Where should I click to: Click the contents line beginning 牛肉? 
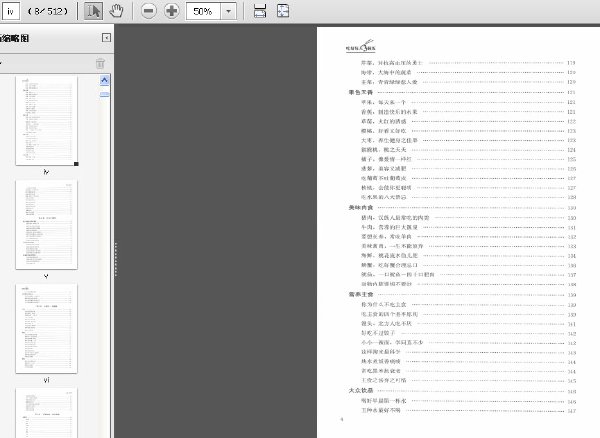click(x=468, y=227)
